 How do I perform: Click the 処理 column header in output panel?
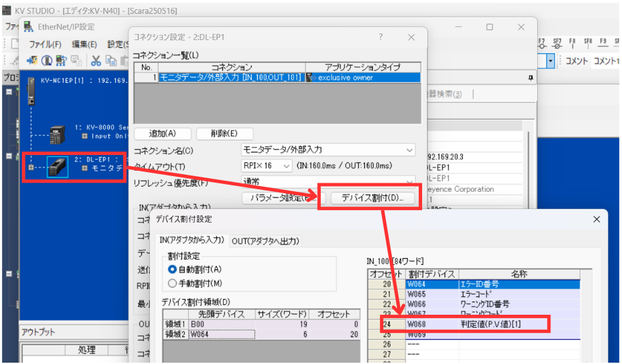pyautogui.click(x=87, y=350)
